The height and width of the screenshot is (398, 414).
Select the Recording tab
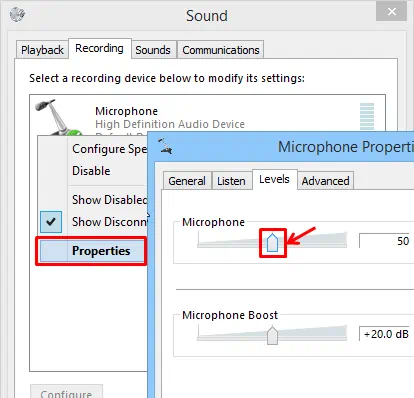(x=99, y=48)
